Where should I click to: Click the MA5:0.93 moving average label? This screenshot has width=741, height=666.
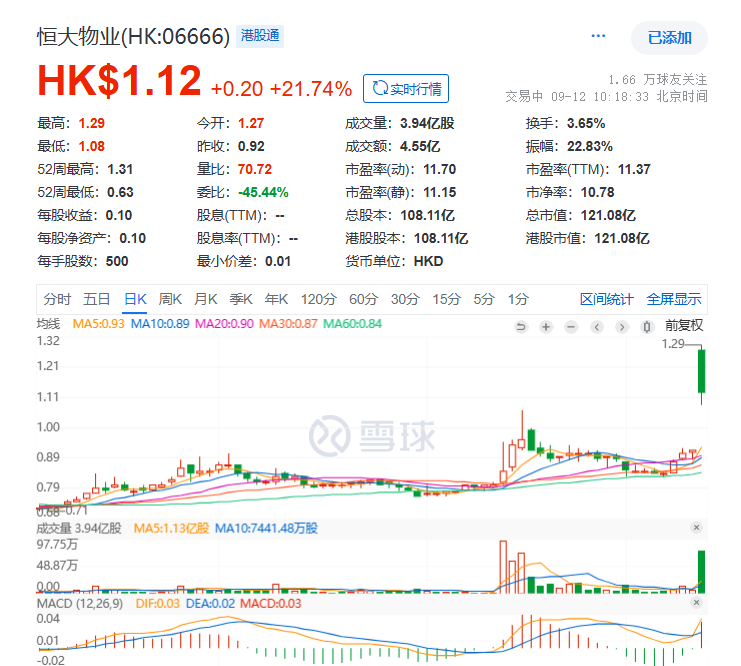pyautogui.click(x=98, y=324)
